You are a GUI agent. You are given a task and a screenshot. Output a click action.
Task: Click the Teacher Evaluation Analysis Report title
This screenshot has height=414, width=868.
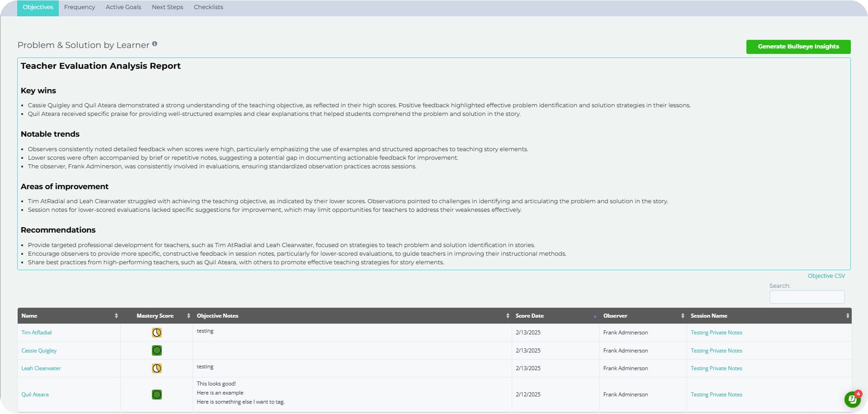click(101, 66)
